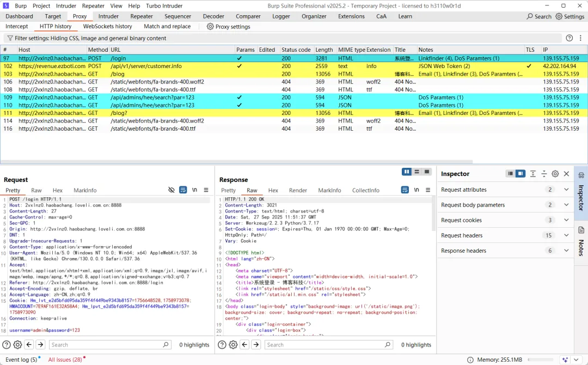The height and width of the screenshot is (365, 588).
Task: Open Event log (5)
Action: coord(21,360)
